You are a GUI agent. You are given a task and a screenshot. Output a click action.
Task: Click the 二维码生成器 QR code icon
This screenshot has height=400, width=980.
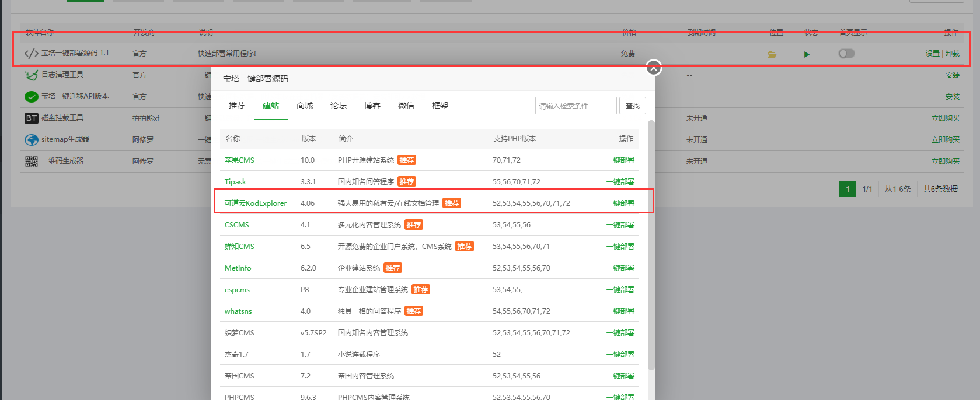tap(32, 162)
